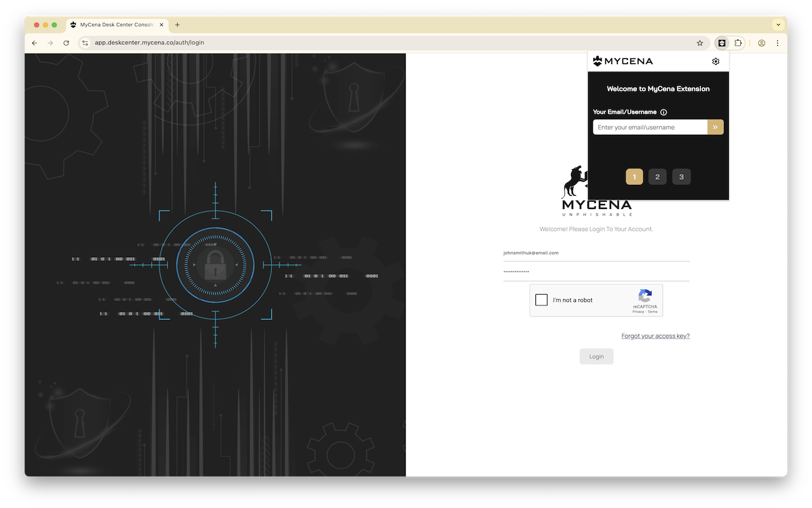Image resolution: width=812 pixels, height=508 pixels.
Task: Open the Chrome profile avatar icon
Action: [x=761, y=43]
